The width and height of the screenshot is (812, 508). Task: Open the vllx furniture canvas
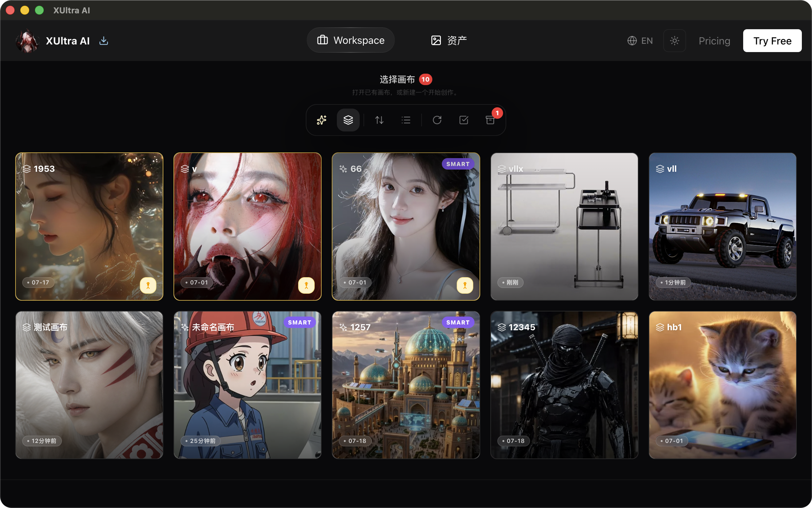(564, 226)
